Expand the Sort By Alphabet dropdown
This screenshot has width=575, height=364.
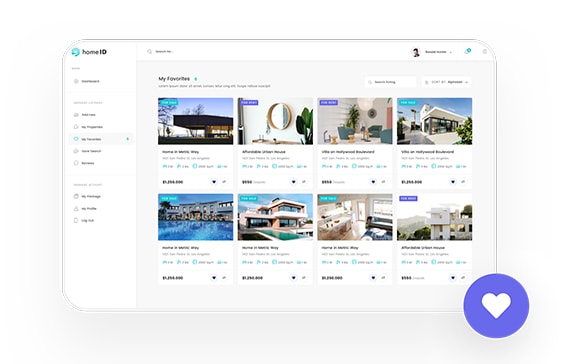(x=447, y=82)
